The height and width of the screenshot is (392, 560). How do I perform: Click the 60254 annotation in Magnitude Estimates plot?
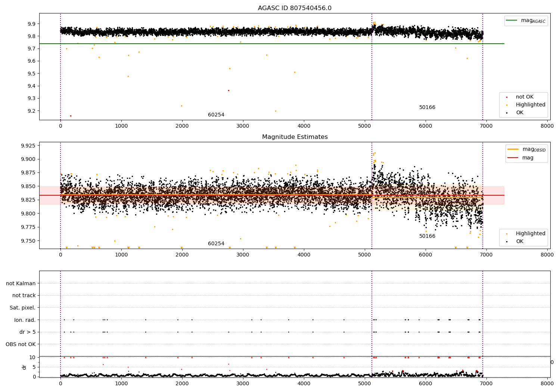click(x=216, y=243)
